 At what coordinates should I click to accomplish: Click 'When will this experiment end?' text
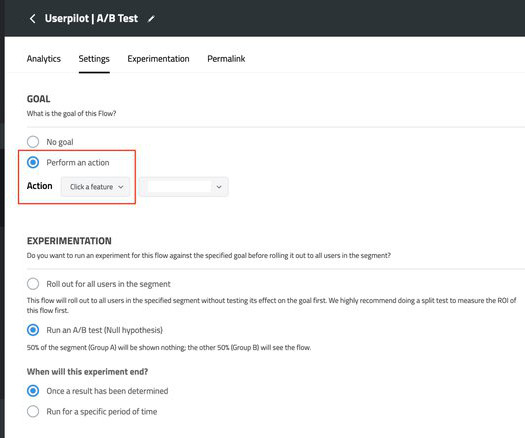[87, 372]
